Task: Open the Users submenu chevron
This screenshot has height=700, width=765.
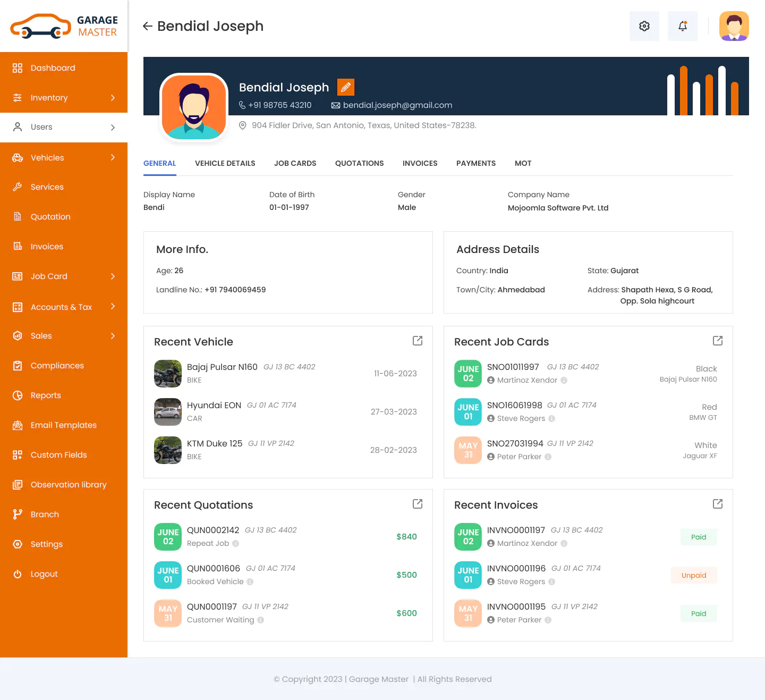Action: (x=112, y=127)
